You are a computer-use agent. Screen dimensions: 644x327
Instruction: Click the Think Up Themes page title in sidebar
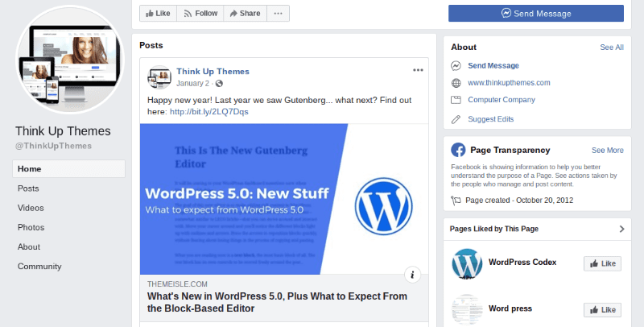(63, 131)
